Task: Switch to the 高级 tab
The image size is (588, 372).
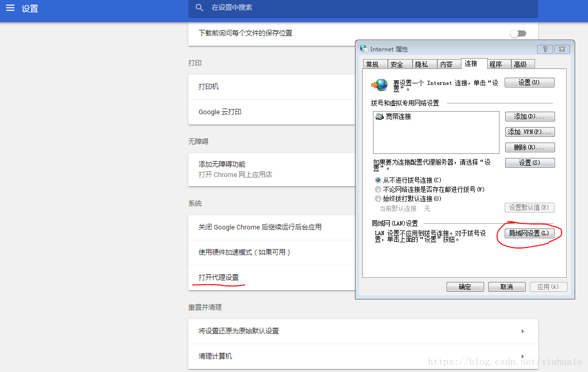Action: tap(523, 64)
